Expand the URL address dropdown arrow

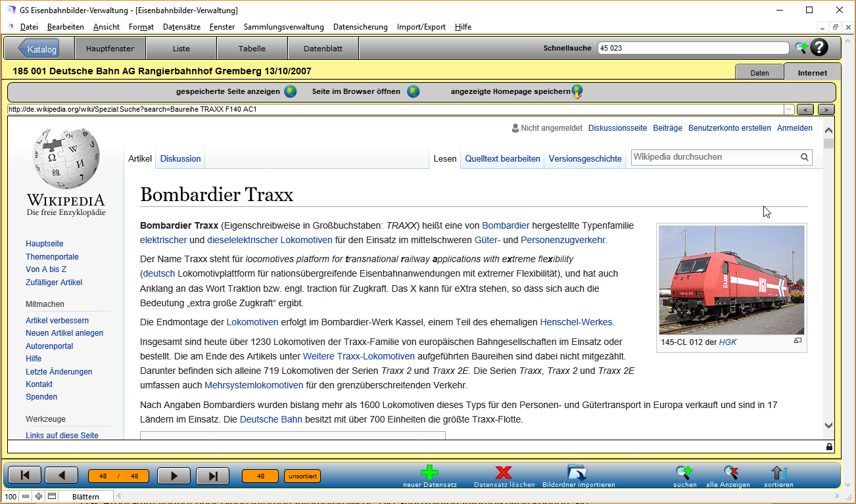pos(789,110)
